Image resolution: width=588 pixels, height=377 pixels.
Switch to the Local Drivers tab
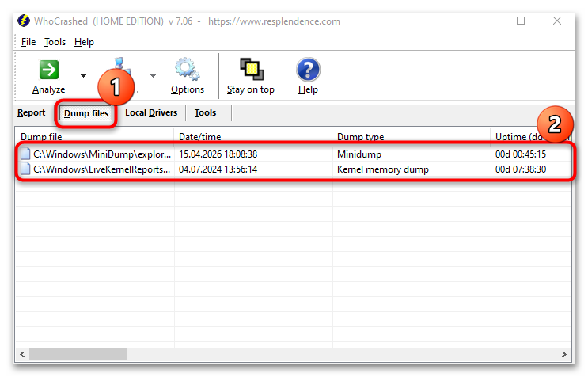[151, 112]
